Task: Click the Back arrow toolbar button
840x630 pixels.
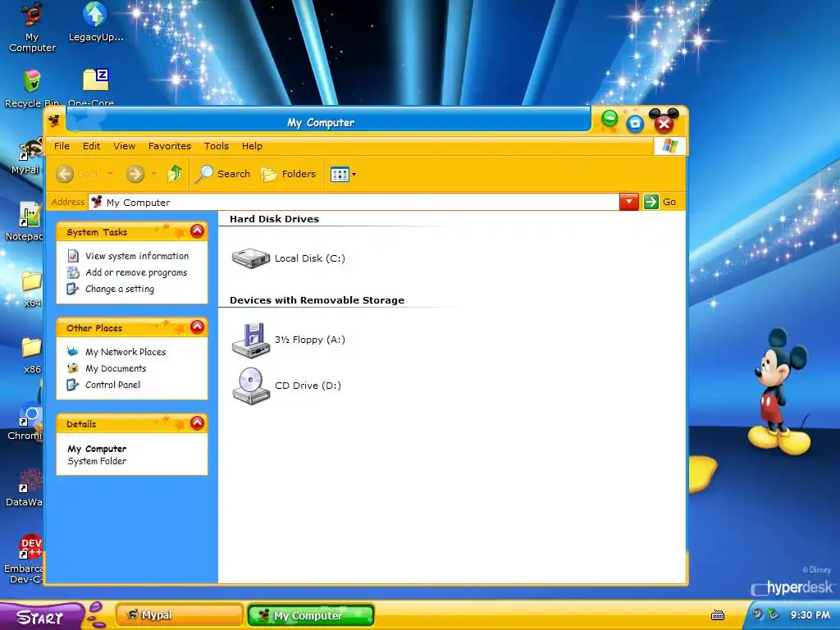Action: [65, 174]
